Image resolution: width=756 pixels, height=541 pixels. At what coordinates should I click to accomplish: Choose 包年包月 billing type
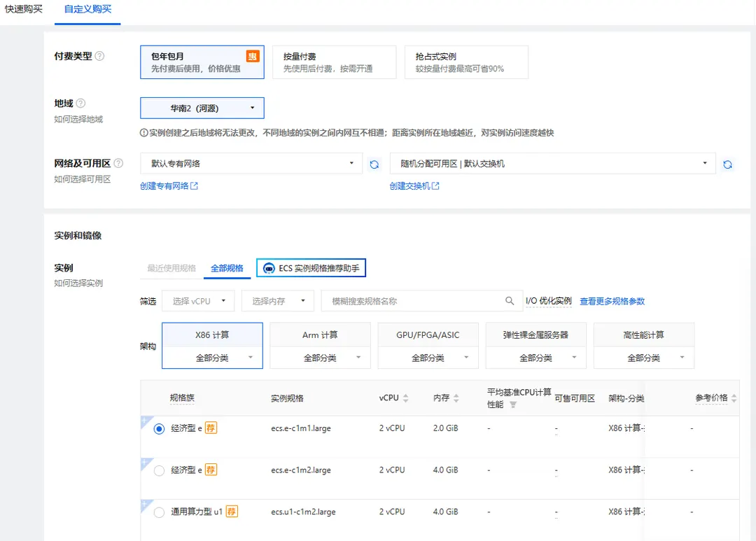[x=202, y=62]
